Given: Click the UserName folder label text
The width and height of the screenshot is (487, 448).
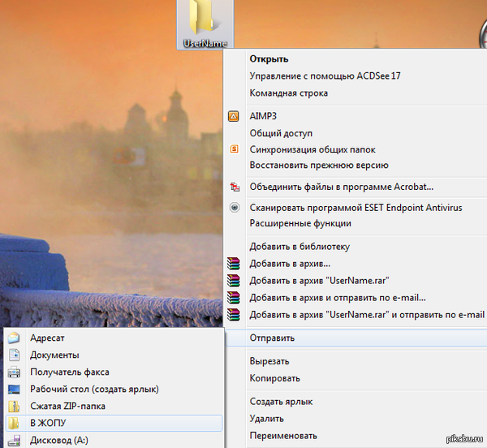Looking at the screenshot, I should click(205, 44).
